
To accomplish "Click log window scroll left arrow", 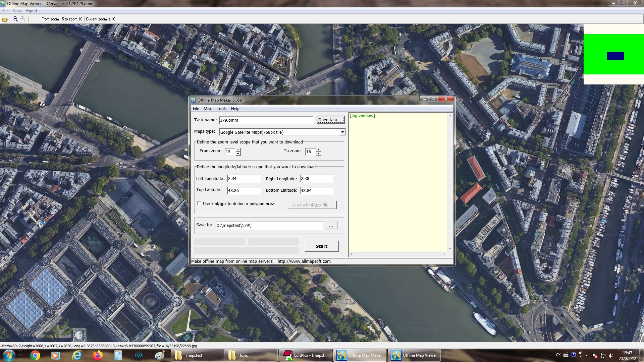I will click(x=352, y=254).
